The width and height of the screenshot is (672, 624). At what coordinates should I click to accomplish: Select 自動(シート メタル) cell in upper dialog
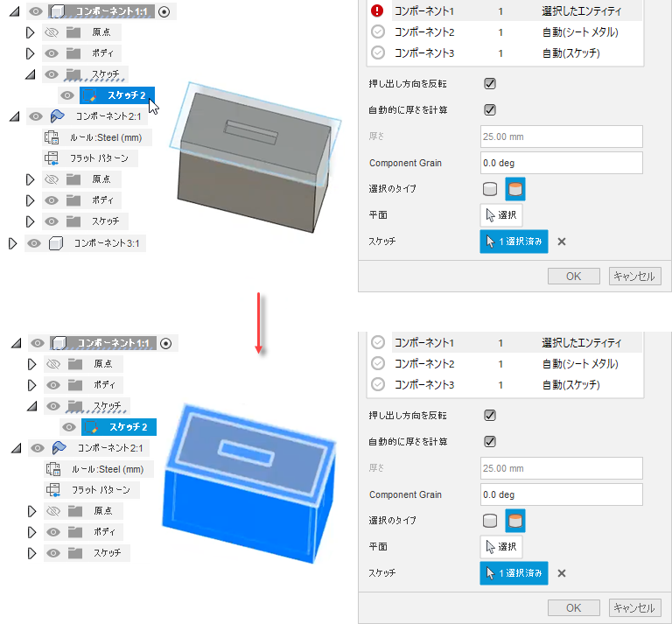(580, 32)
